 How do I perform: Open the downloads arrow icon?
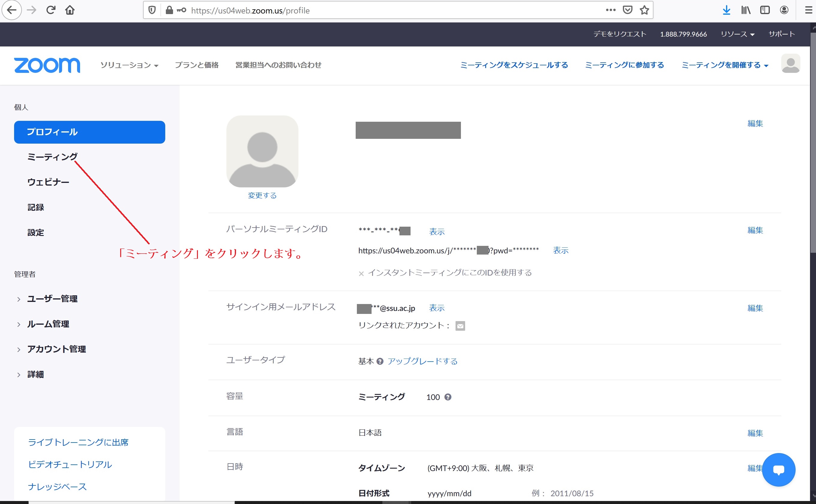click(x=726, y=10)
